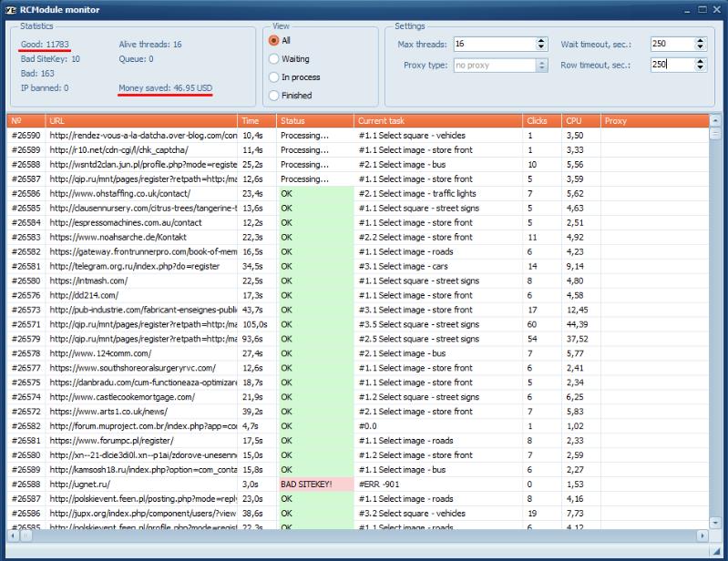Decrease Max threads with down arrow
Viewport: 728px width, 561px height.
[541, 46]
